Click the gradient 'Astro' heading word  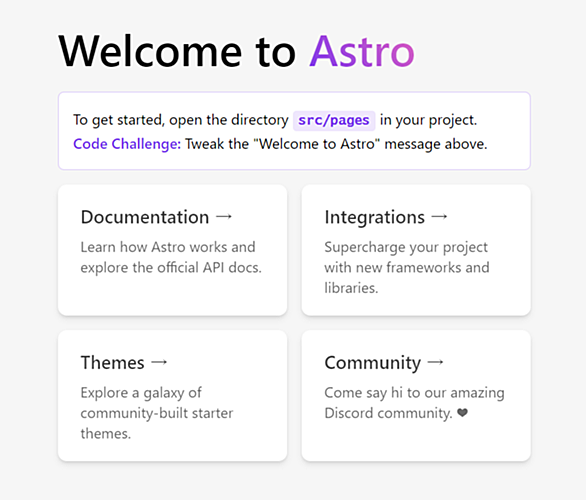[x=362, y=52]
